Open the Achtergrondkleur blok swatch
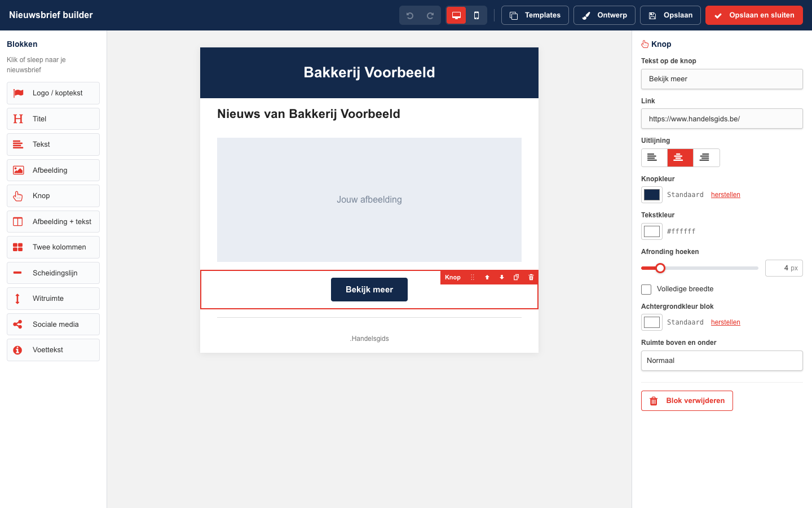This screenshot has width=812, height=508. 652,322
